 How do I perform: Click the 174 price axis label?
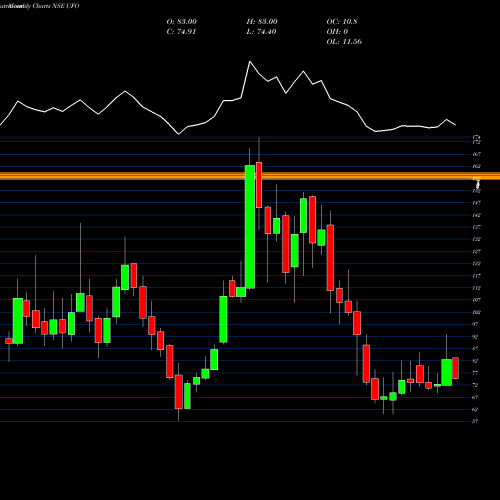tap(477, 137)
